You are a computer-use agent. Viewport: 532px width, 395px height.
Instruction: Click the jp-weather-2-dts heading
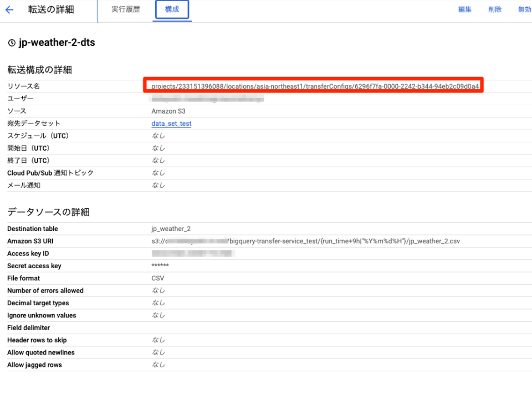pos(55,42)
